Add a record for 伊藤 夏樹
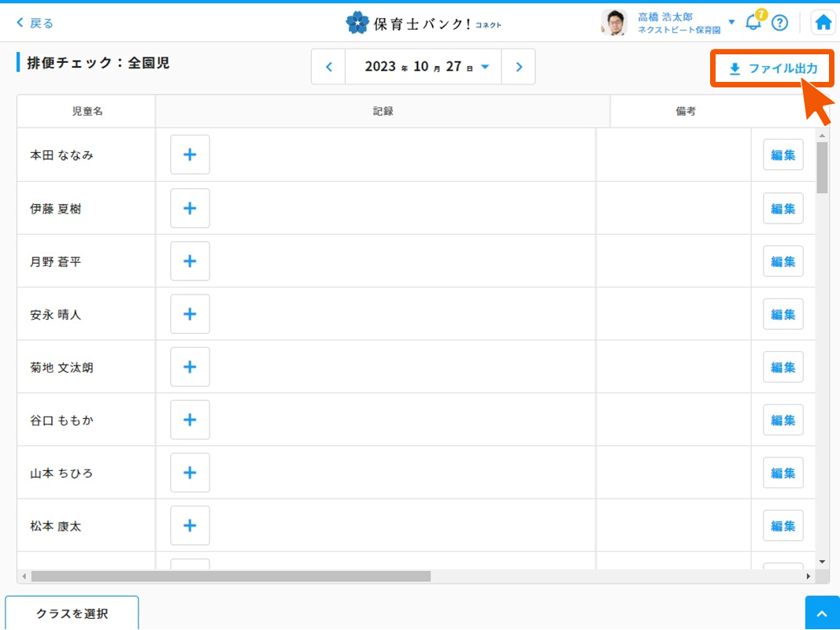This screenshot has height=630, width=840. point(190,208)
